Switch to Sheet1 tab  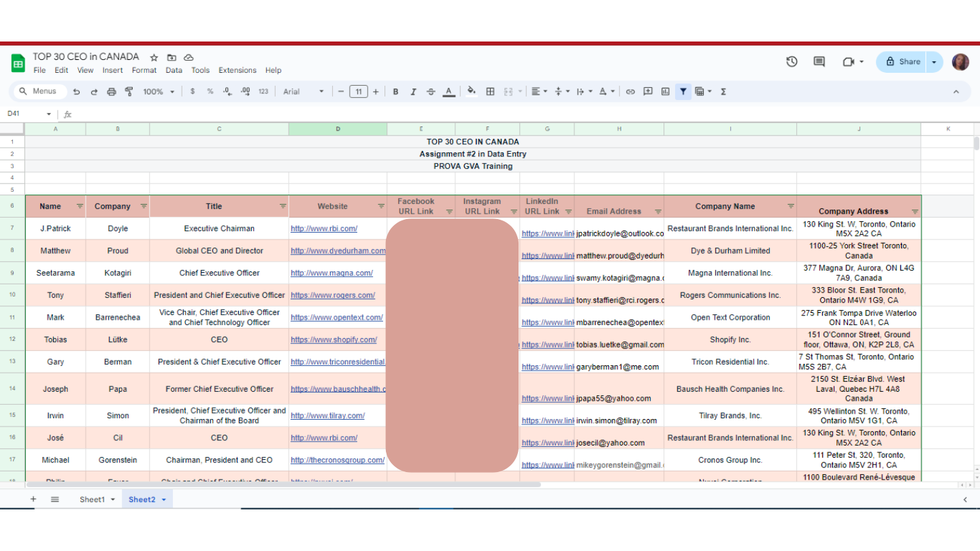[x=93, y=499]
